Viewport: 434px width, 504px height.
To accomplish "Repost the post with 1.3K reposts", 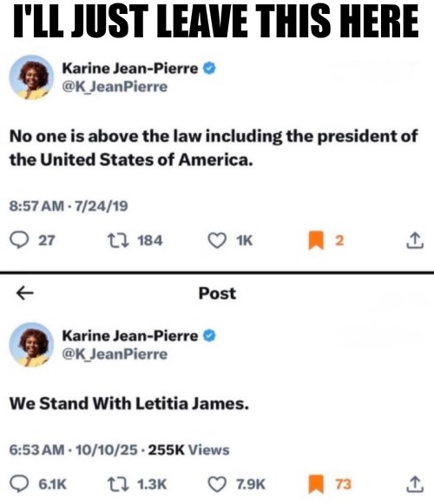I will (118, 484).
